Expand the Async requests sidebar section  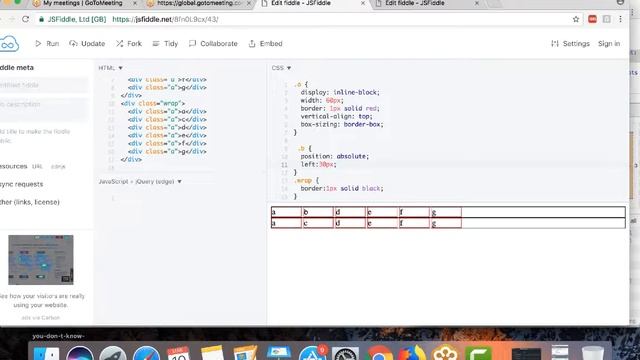21,184
